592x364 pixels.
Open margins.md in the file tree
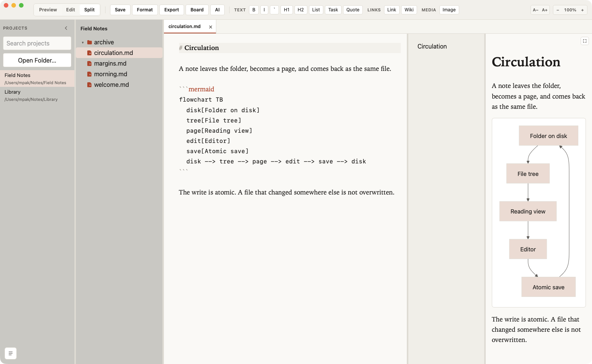point(119,64)
